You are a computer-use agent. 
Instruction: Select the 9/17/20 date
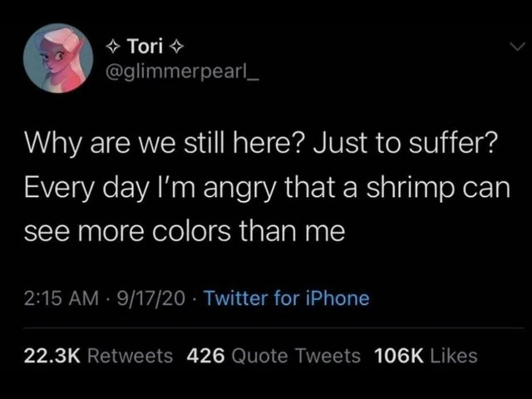coord(151,298)
